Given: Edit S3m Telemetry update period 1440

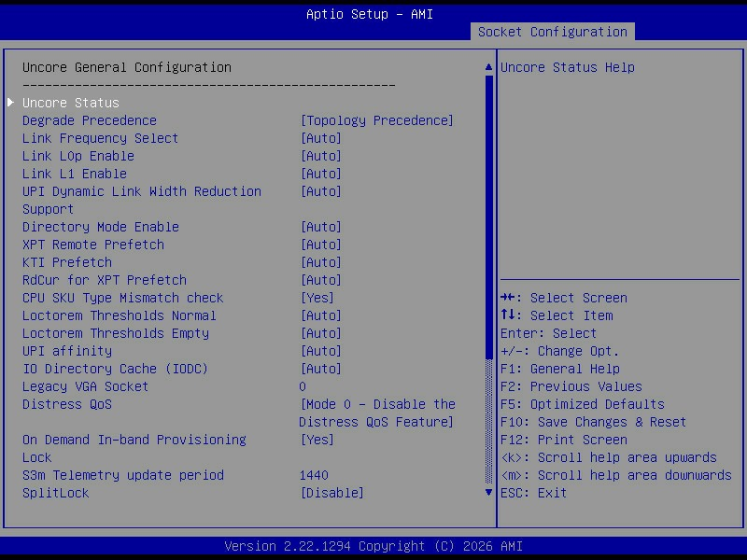Looking at the screenshot, I should tap(314, 475).
